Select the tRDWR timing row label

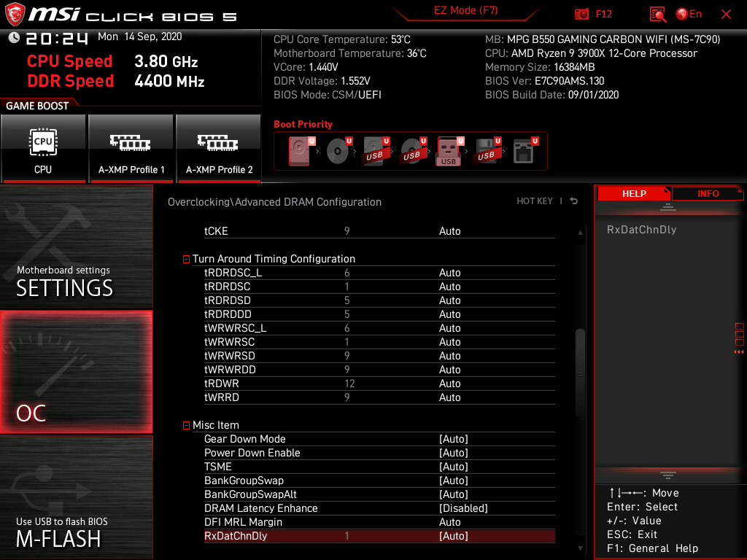point(222,383)
